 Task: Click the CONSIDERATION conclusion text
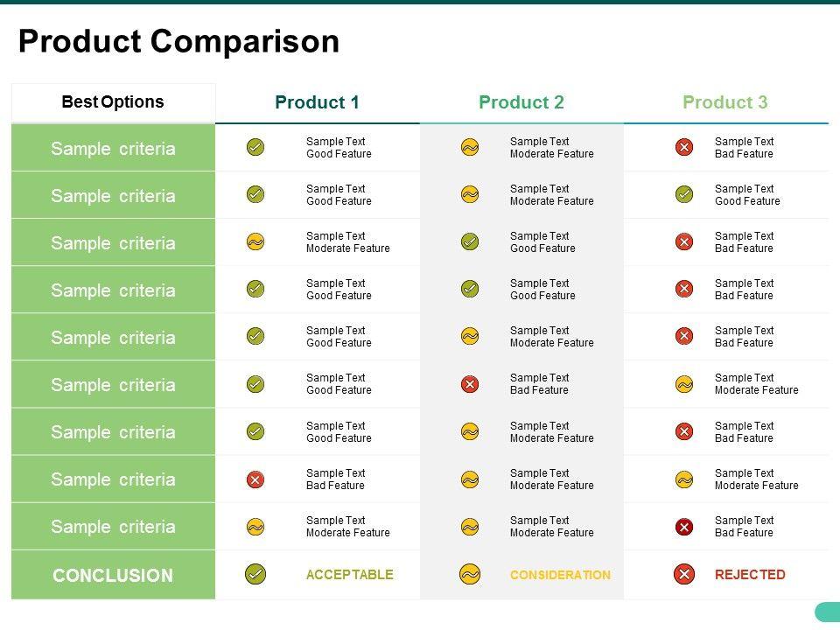[560, 575]
